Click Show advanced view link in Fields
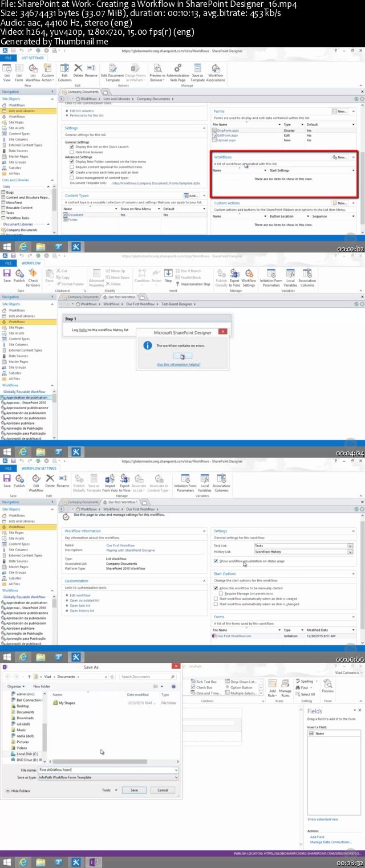365x868 pixels. (x=323, y=819)
